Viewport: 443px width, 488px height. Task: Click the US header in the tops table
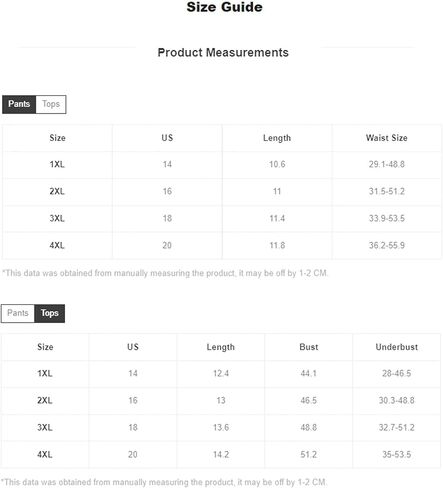coord(133,347)
